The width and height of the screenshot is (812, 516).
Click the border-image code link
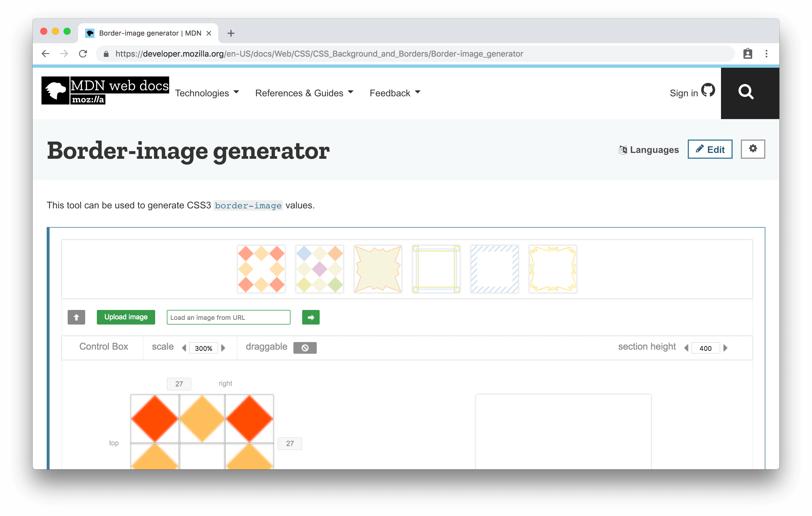(x=248, y=205)
